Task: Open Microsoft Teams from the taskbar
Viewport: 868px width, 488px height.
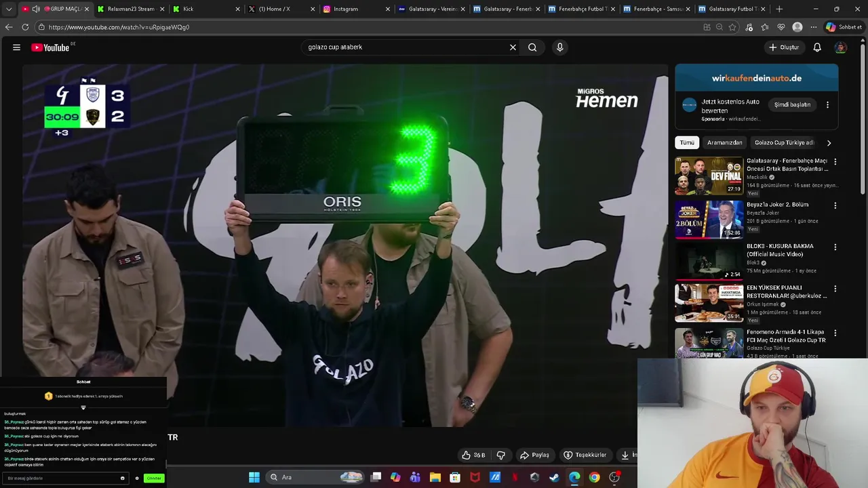Action: (x=415, y=477)
